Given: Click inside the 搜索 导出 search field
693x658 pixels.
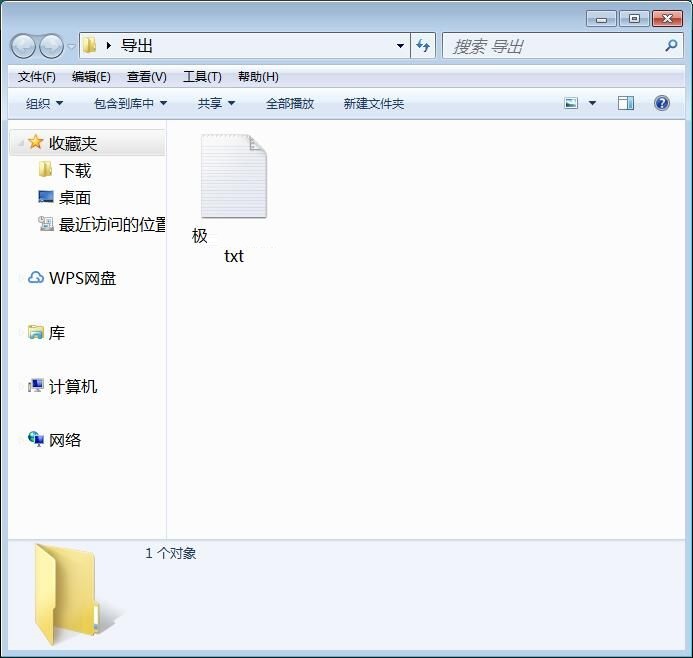Looking at the screenshot, I should 550,46.
